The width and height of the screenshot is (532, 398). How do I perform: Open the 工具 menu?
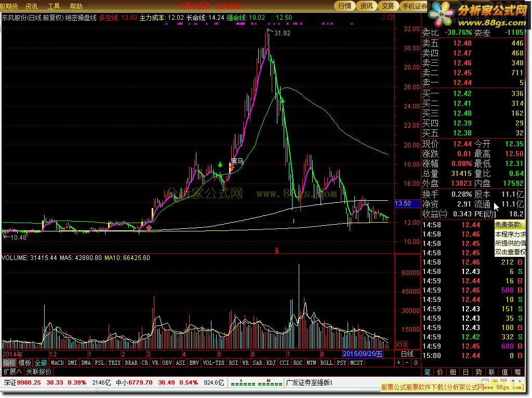[x=54, y=6]
